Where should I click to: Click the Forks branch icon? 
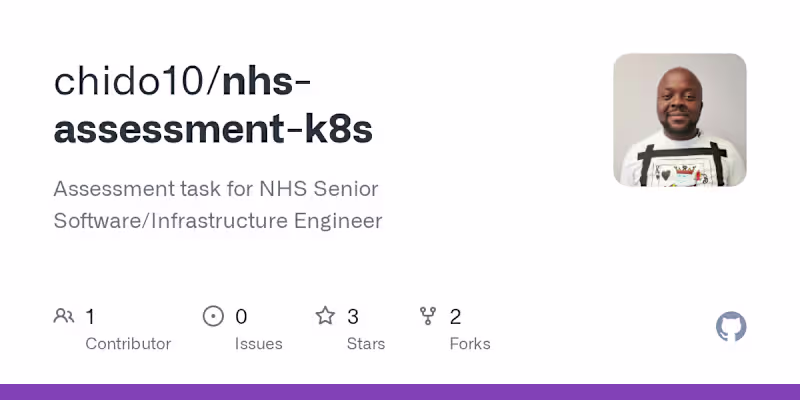[x=429, y=317]
